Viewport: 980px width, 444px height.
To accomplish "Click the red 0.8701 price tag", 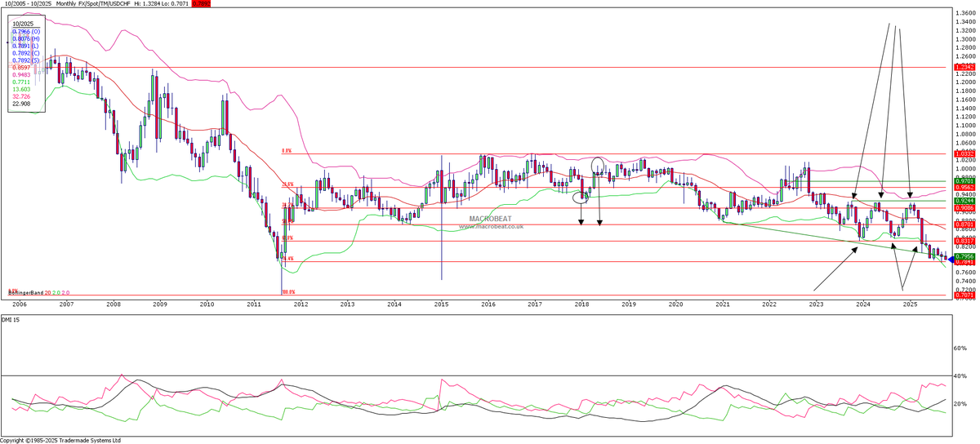I will (964, 224).
